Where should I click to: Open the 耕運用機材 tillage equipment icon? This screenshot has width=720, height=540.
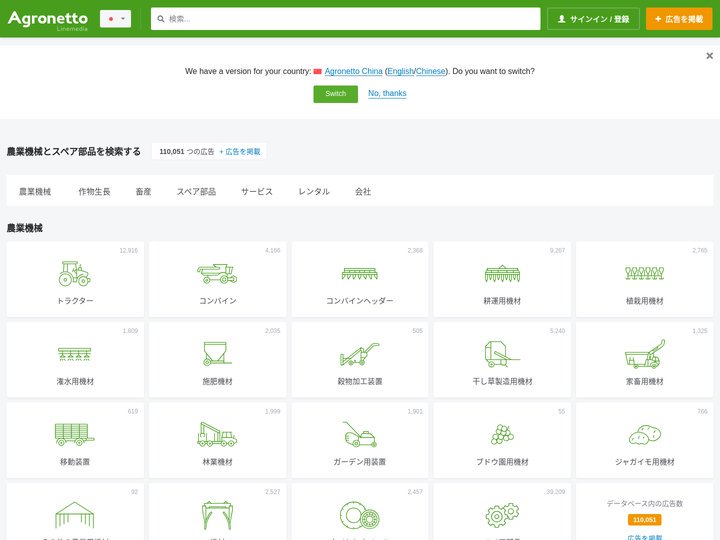502,274
